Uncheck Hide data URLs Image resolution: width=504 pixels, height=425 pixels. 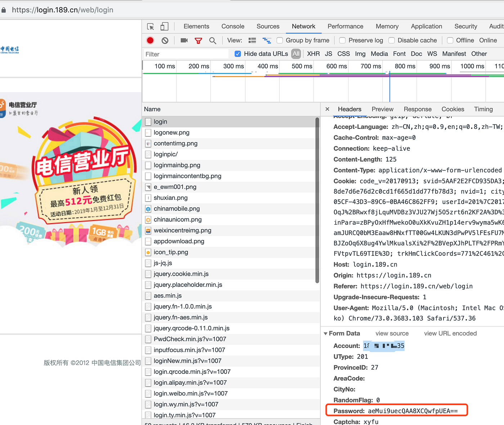point(238,54)
